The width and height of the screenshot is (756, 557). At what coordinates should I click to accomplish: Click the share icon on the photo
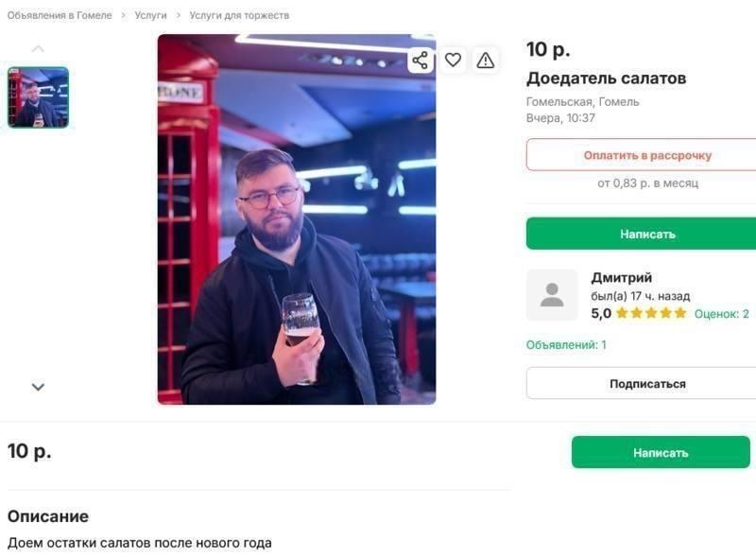pyautogui.click(x=420, y=59)
